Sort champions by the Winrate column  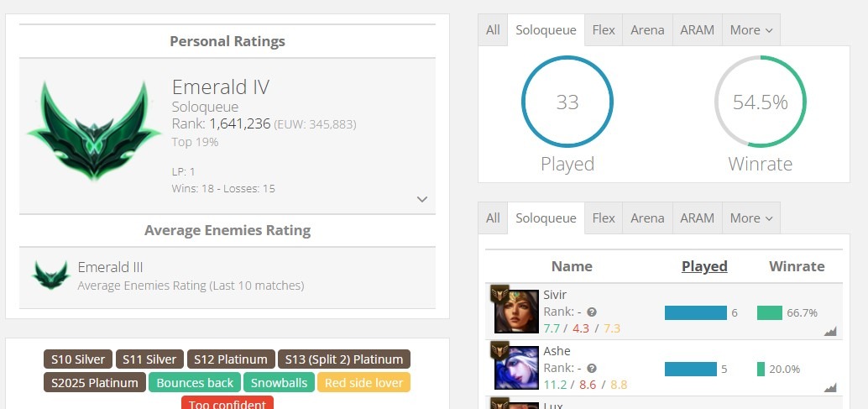tap(797, 266)
